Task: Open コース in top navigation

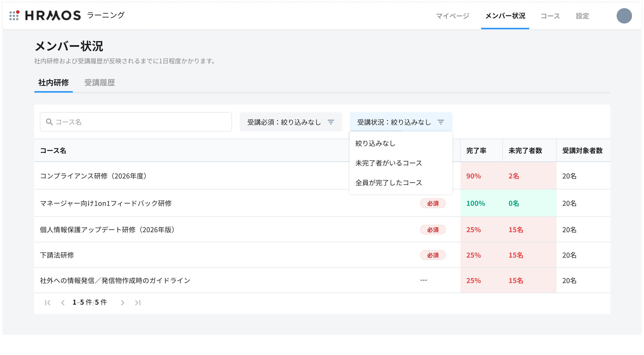Action: pyautogui.click(x=550, y=16)
